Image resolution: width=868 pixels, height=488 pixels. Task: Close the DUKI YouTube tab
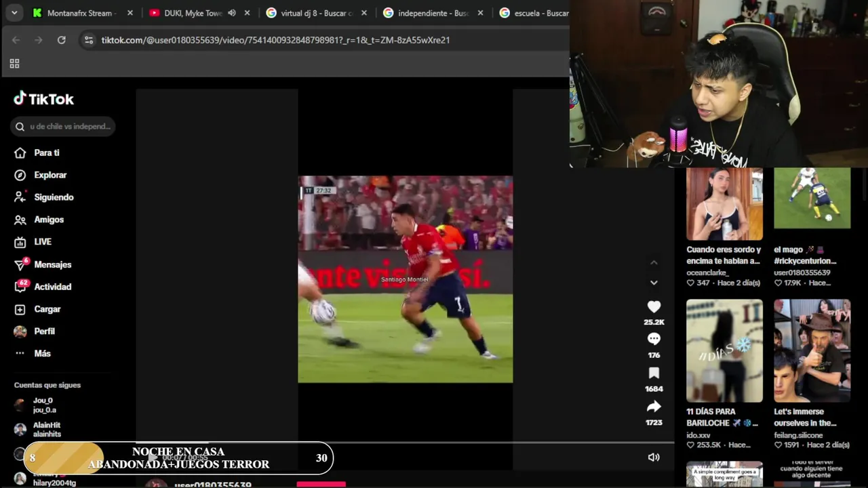coord(247,13)
